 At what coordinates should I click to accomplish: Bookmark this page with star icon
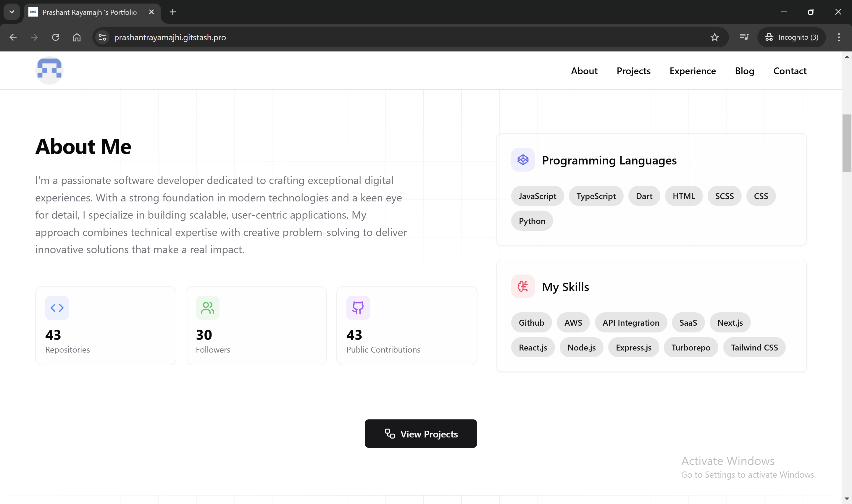(x=714, y=37)
